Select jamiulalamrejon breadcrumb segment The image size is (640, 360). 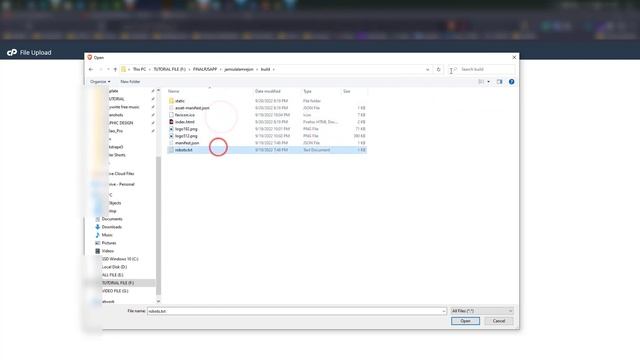click(239, 69)
